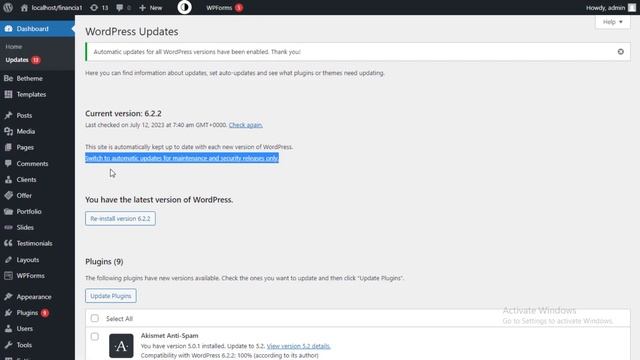The height and width of the screenshot is (360, 640).
Task: Click the Appearance paintbrush icon
Action: click(x=9, y=297)
